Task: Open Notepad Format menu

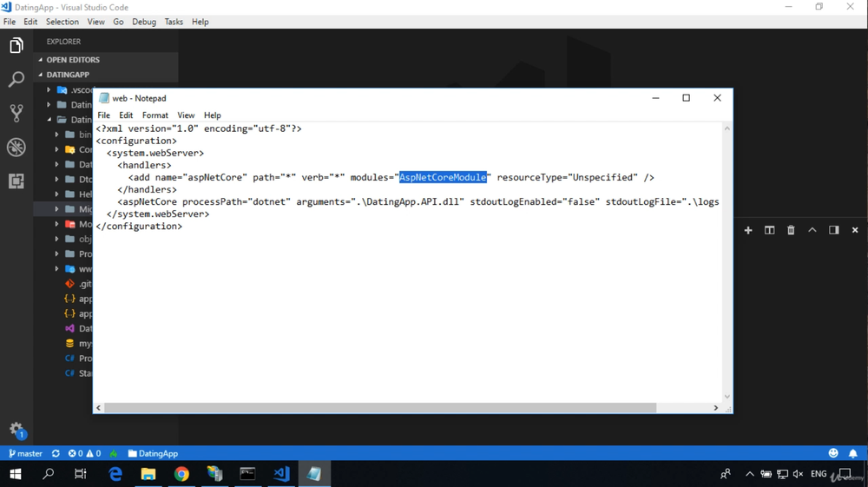Action: click(x=155, y=115)
